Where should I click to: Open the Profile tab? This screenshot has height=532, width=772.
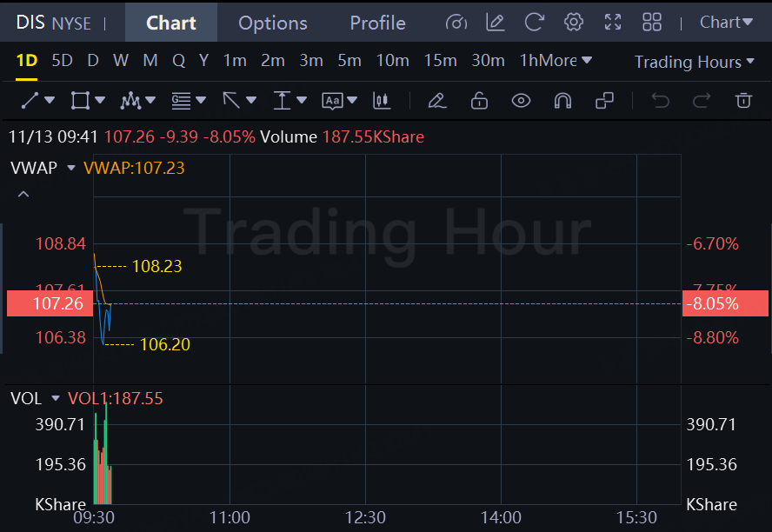[377, 23]
